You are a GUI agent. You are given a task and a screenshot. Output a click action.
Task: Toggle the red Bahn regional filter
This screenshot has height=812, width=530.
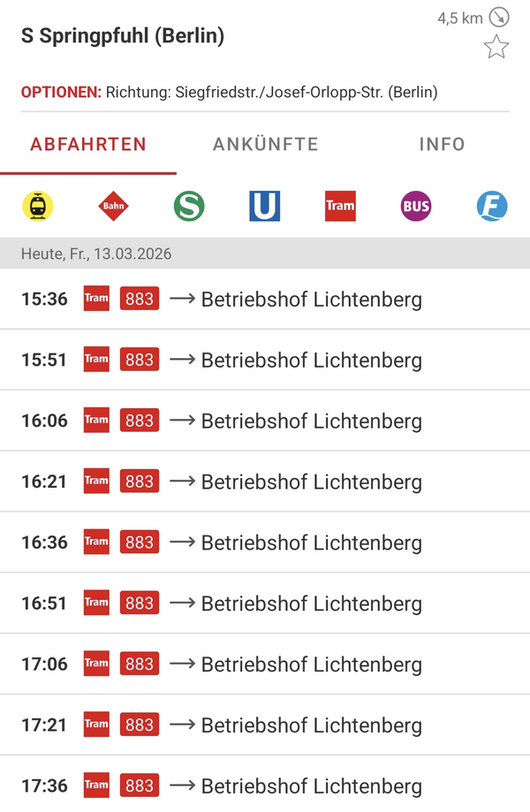click(x=113, y=206)
